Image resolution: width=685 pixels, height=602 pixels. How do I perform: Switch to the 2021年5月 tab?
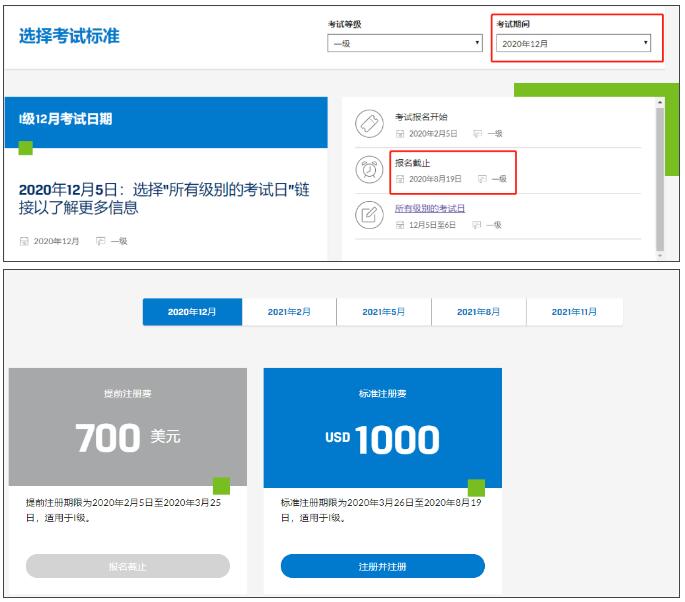click(x=384, y=312)
